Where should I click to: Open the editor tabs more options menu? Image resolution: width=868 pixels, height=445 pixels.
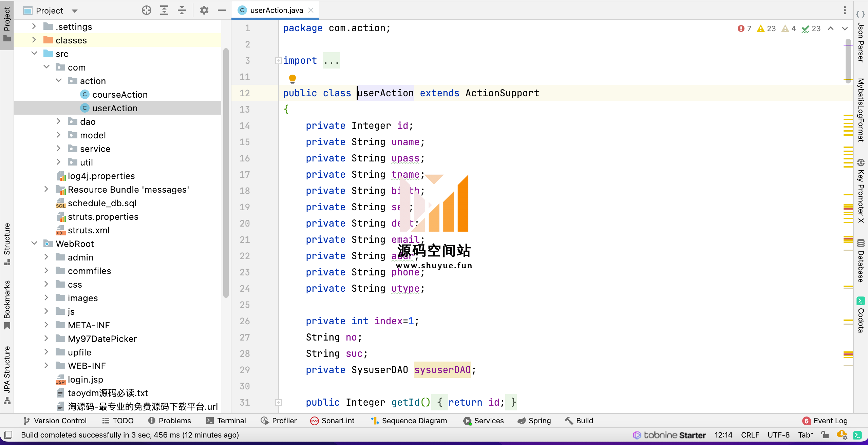tap(845, 11)
